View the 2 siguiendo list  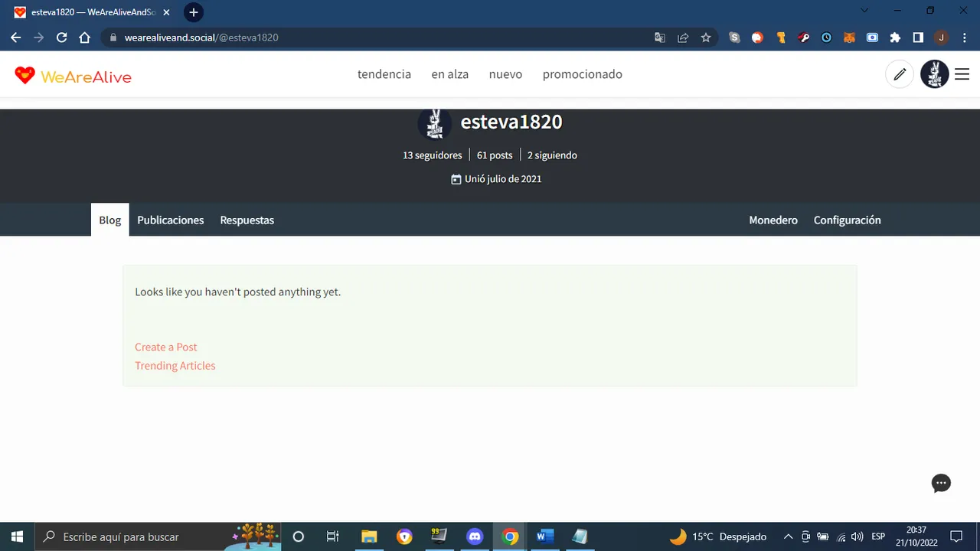(x=552, y=155)
